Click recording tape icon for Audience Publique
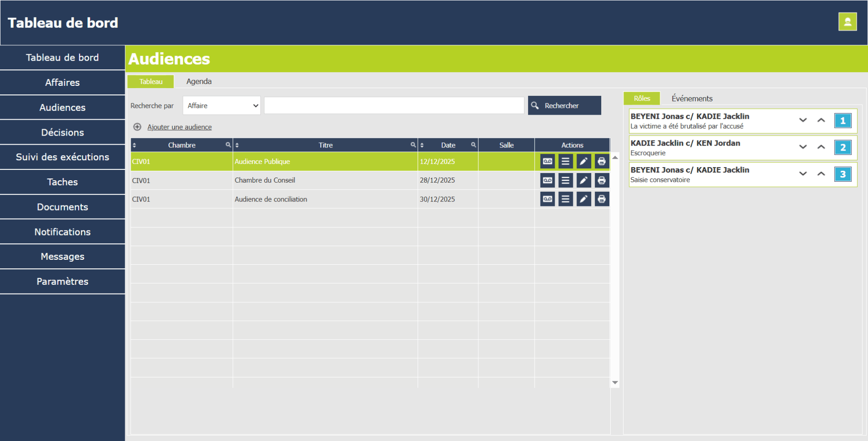This screenshot has height=441, width=868. point(547,161)
